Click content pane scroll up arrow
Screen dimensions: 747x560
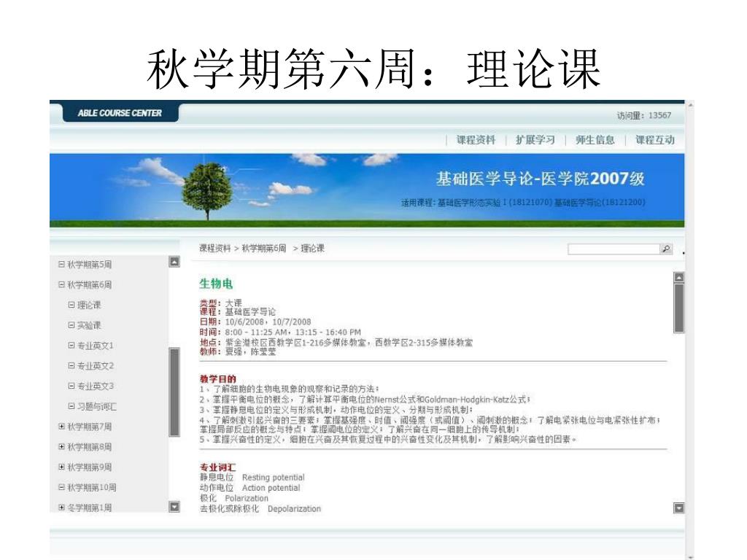(679, 278)
